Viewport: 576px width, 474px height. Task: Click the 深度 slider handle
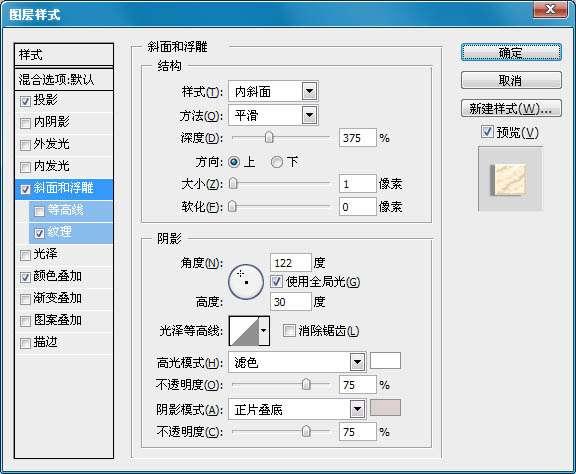[x=269, y=138]
